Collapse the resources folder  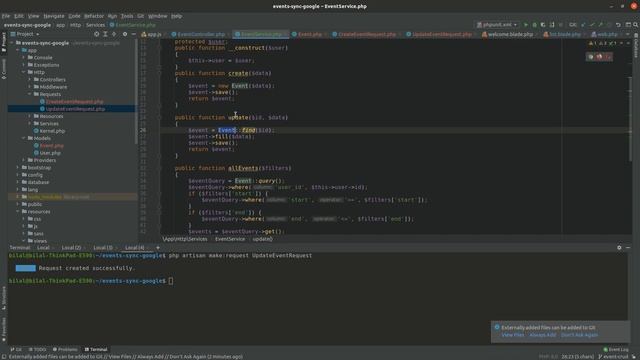coord(18,212)
